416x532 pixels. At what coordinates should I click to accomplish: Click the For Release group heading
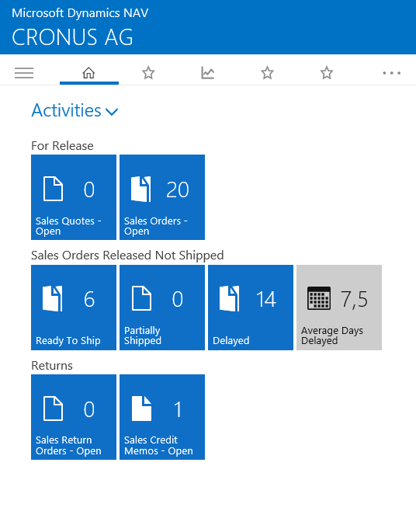point(62,146)
